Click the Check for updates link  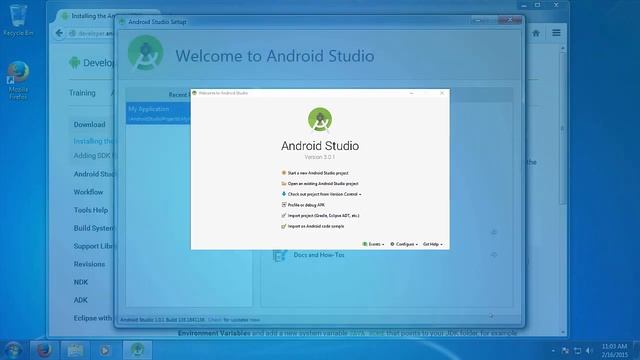(215, 320)
